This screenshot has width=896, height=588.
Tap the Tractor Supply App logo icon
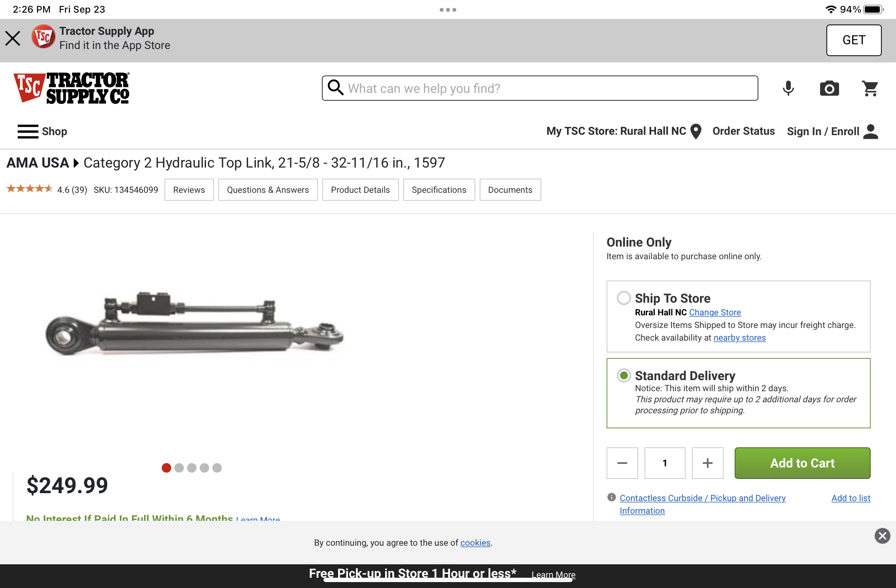[x=43, y=37]
